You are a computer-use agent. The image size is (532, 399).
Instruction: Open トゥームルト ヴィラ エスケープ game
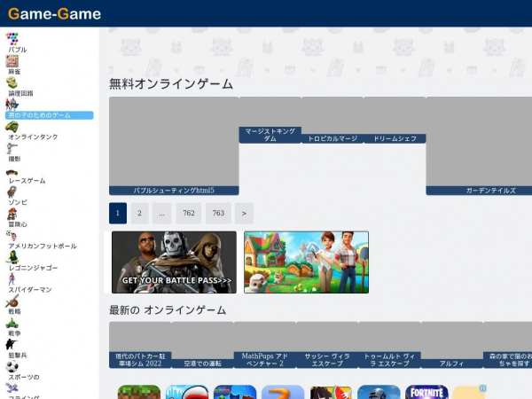click(389, 345)
